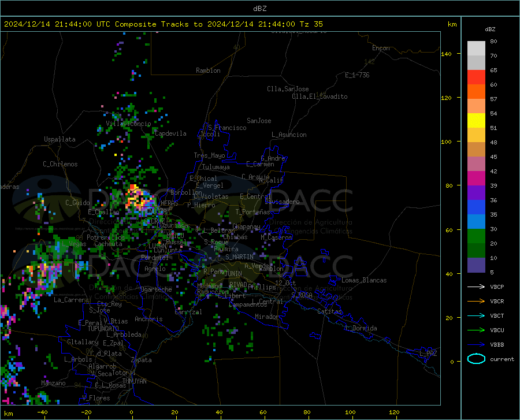Screen dimensions: 520x420
Task: Click the 120 tick on the bottom axis
Action: (x=394, y=412)
